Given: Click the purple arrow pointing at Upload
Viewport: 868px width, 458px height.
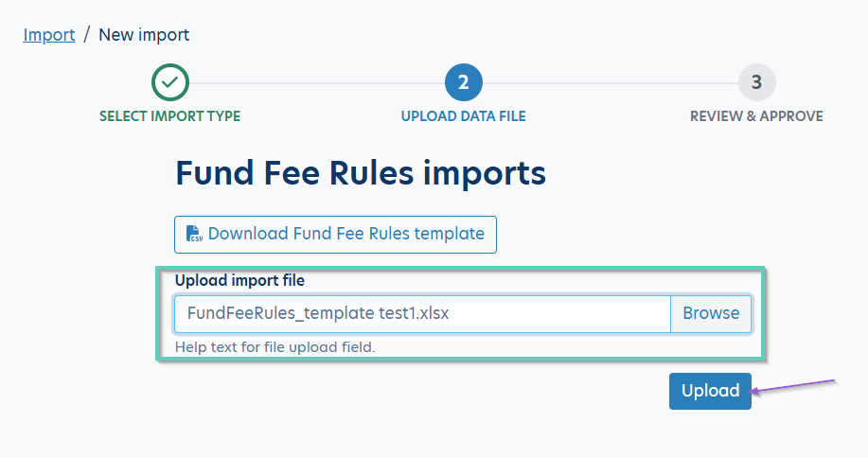Looking at the screenshot, I should tap(793, 388).
